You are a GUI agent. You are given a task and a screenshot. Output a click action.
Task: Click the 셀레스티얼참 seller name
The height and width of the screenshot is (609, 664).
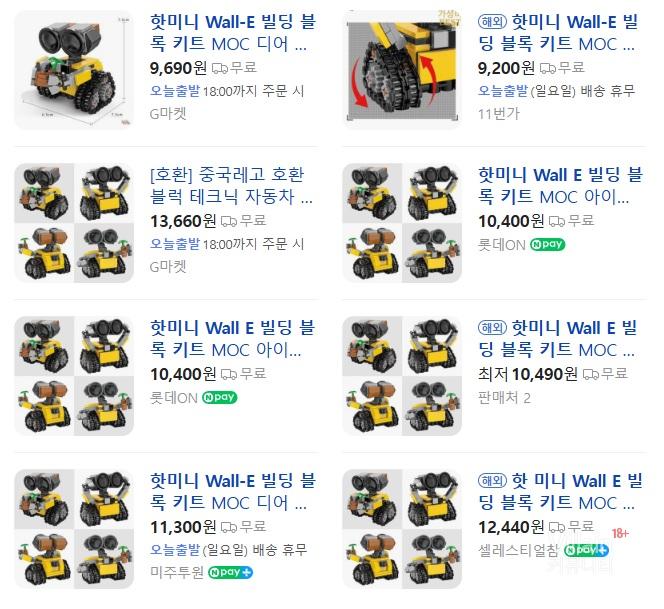click(x=519, y=550)
